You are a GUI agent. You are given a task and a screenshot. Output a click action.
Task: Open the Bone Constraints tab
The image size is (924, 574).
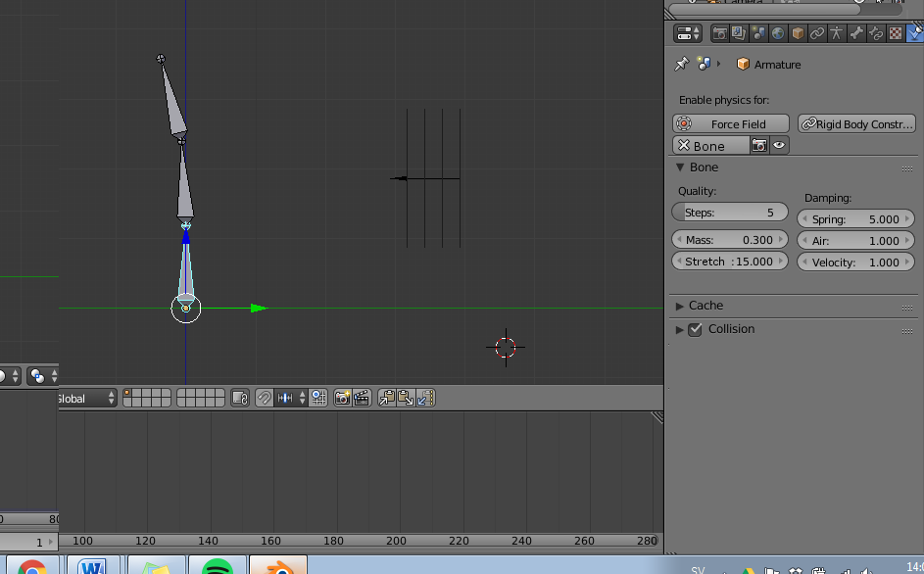[876, 33]
